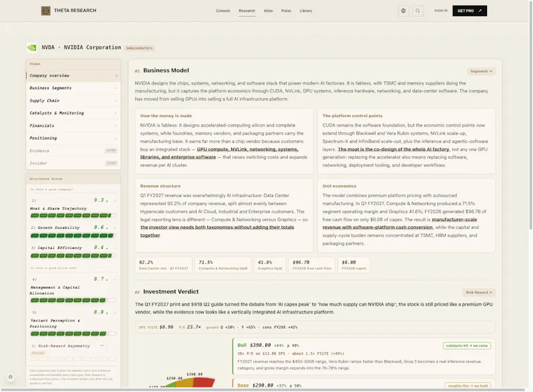
Task: Click the red segment of the gauge chart
Action: pyautogui.click(x=205, y=382)
